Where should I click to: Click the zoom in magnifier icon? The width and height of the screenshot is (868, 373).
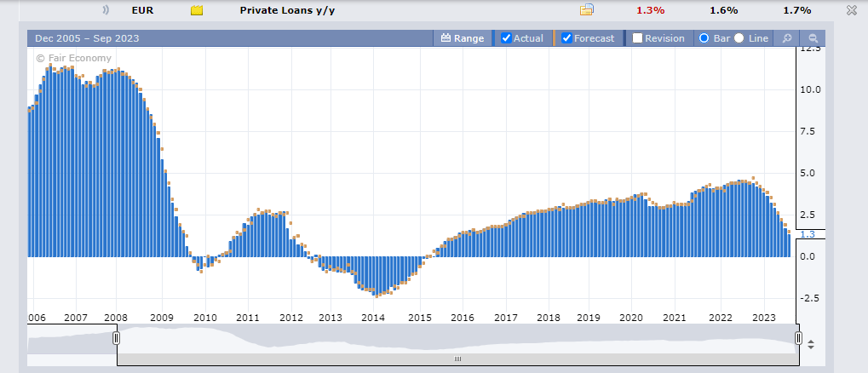coord(786,38)
